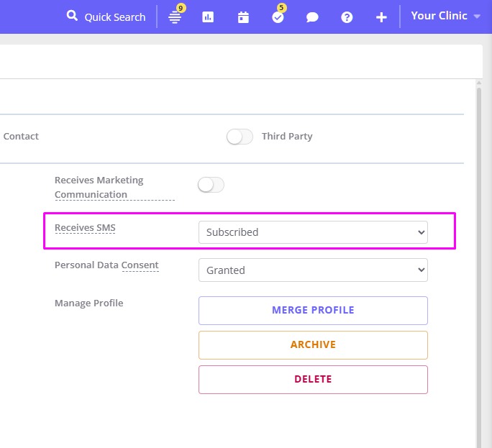Click the underlined Communication label text

(x=91, y=195)
